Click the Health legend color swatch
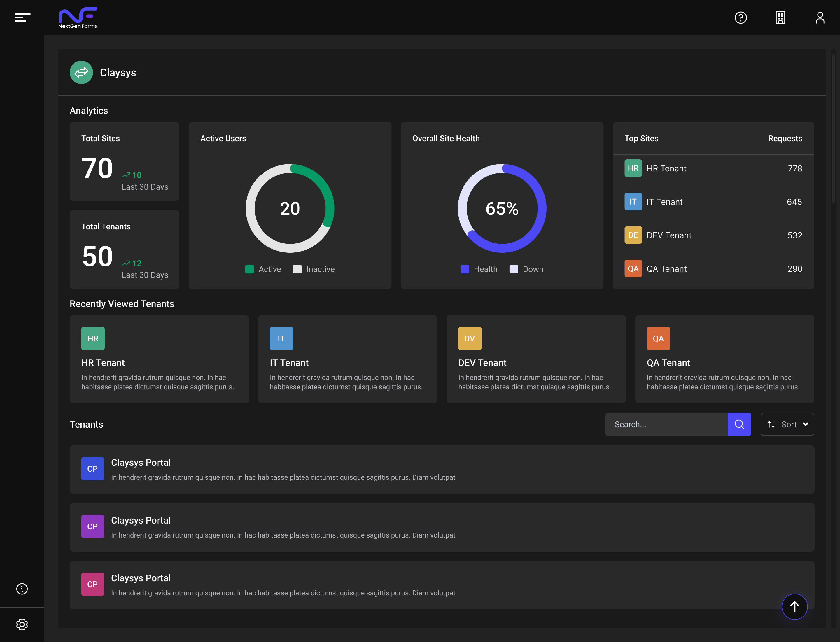The height and width of the screenshot is (642, 840). coord(465,269)
